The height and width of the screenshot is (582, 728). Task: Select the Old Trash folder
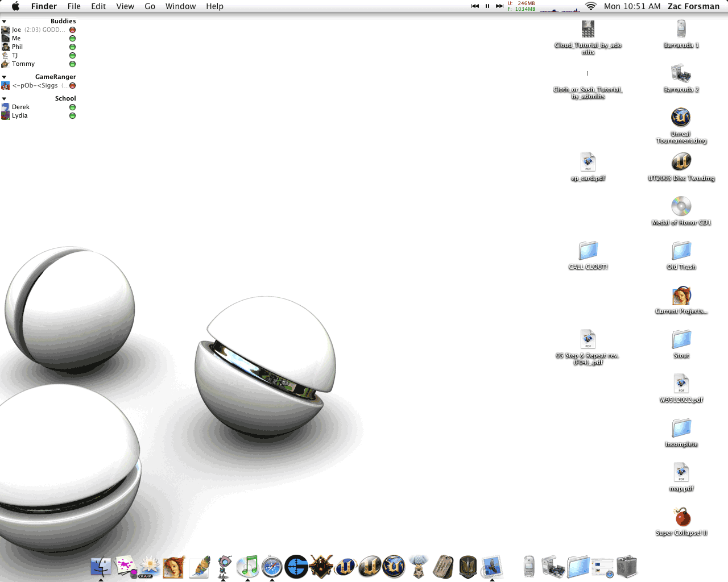pyautogui.click(x=681, y=255)
